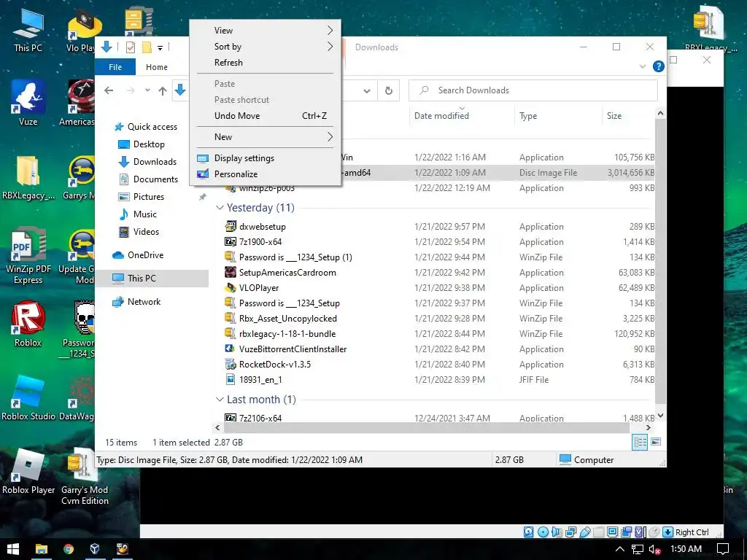The height and width of the screenshot is (560, 747).
Task: Launch Roblox Studio desktop shortcut
Action: (28, 398)
